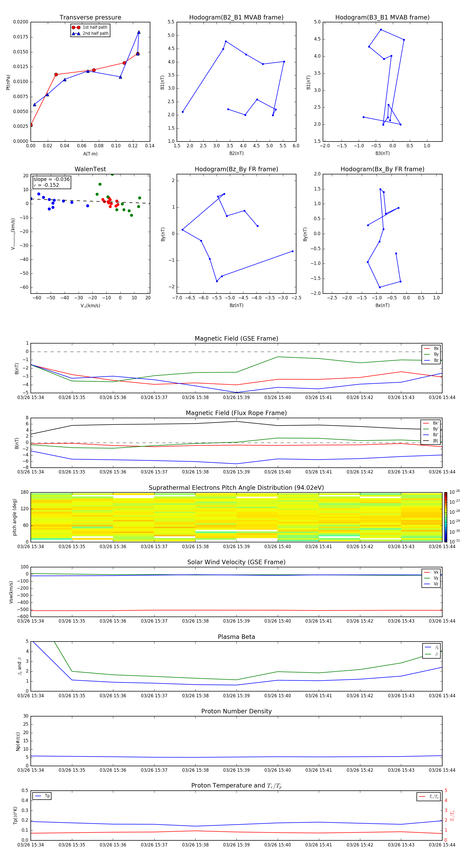Click the 'pitch angle (deg)' axis label

(x=14, y=517)
